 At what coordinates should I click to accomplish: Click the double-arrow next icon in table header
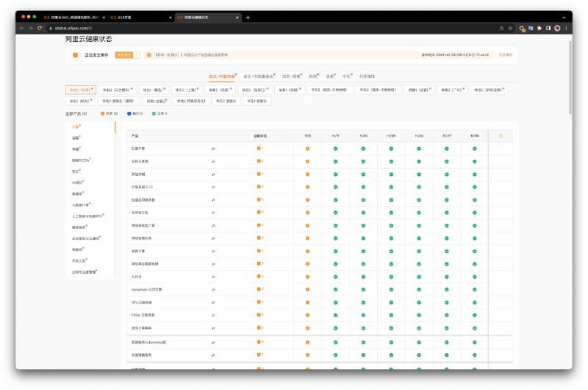(x=501, y=136)
